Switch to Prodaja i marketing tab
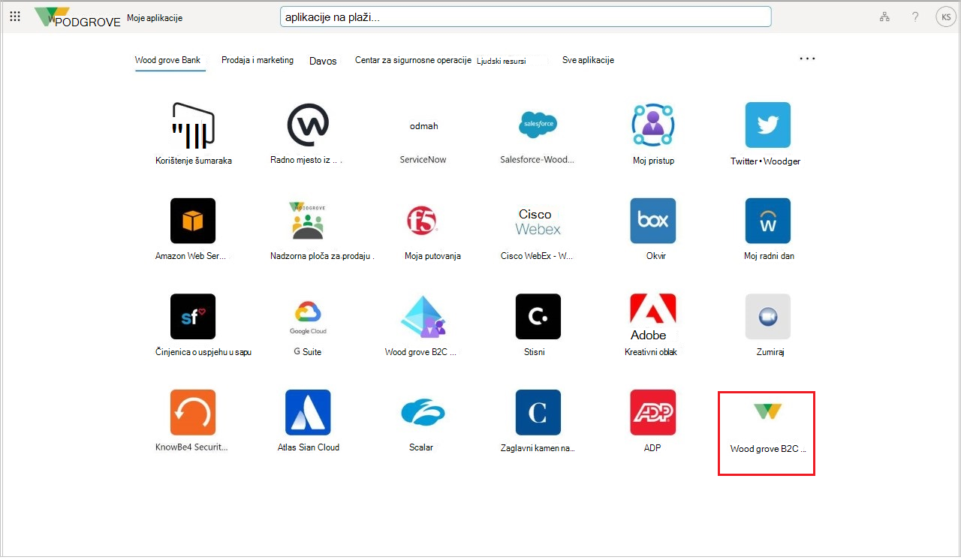Screen dimensions: 961x560 coord(258,60)
